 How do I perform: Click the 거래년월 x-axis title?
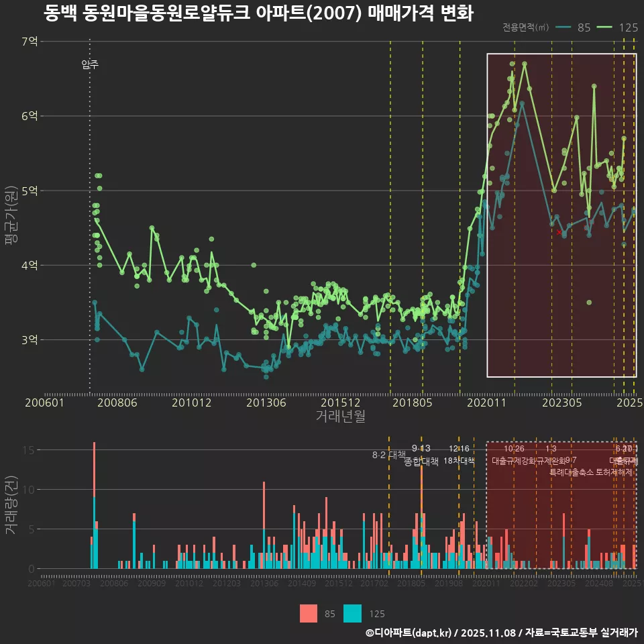click(340, 416)
